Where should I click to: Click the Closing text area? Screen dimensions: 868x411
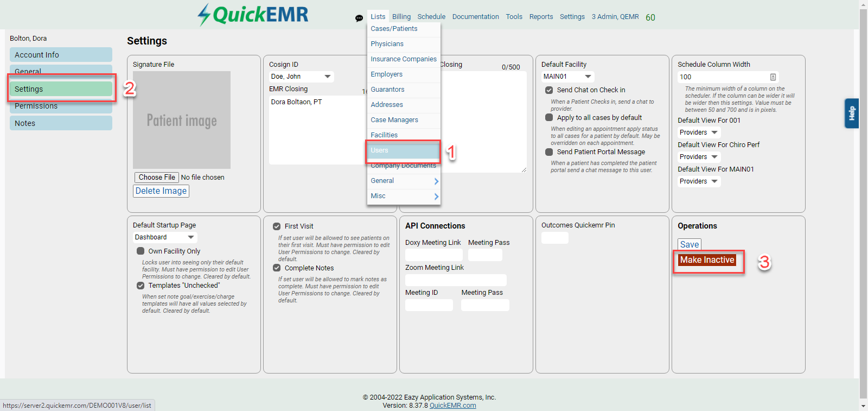coord(483,122)
